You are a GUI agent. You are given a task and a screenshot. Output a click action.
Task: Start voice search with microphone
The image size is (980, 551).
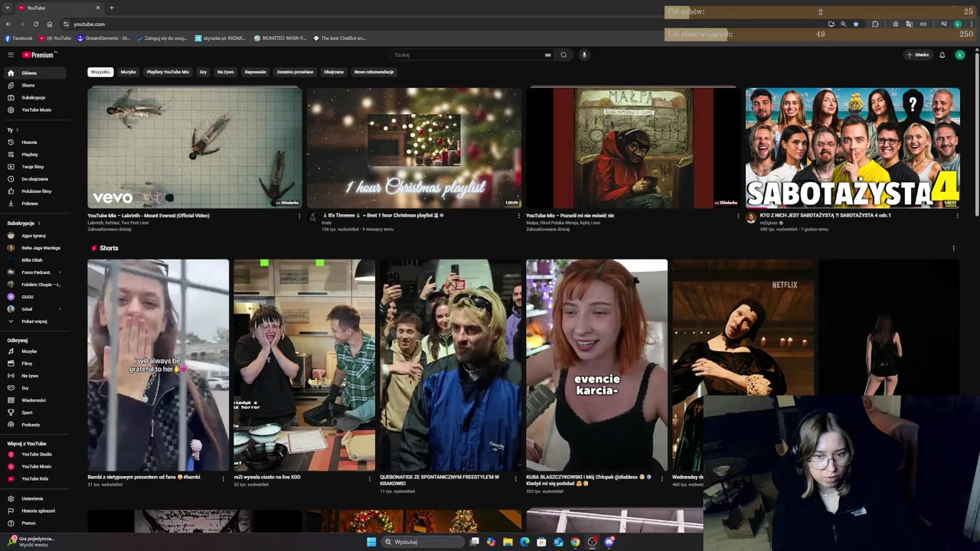[x=584, y=55]
